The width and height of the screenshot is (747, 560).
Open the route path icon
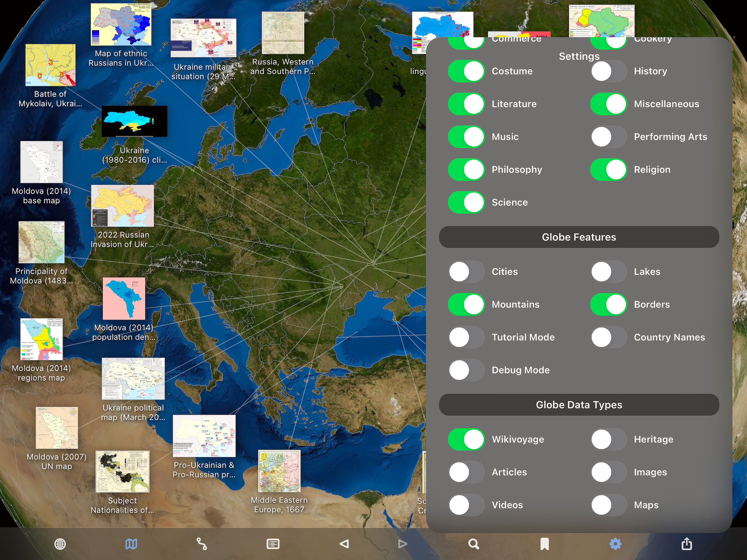click(202, 544)
